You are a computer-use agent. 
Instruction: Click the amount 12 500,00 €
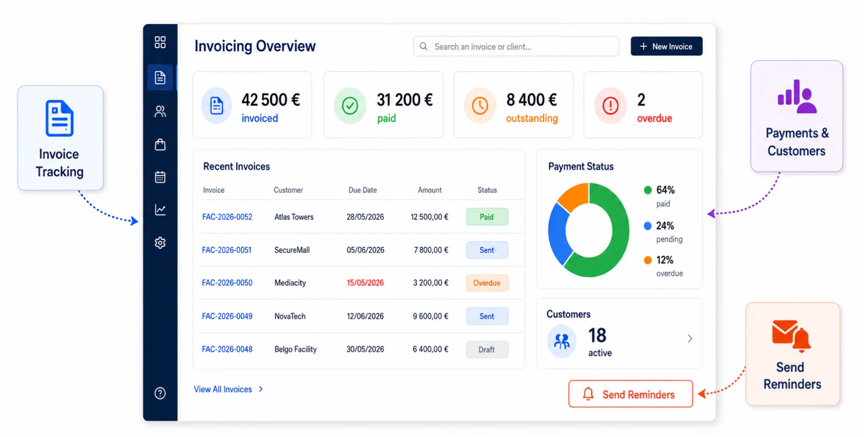pyautogui.click(x=429, y=217)
